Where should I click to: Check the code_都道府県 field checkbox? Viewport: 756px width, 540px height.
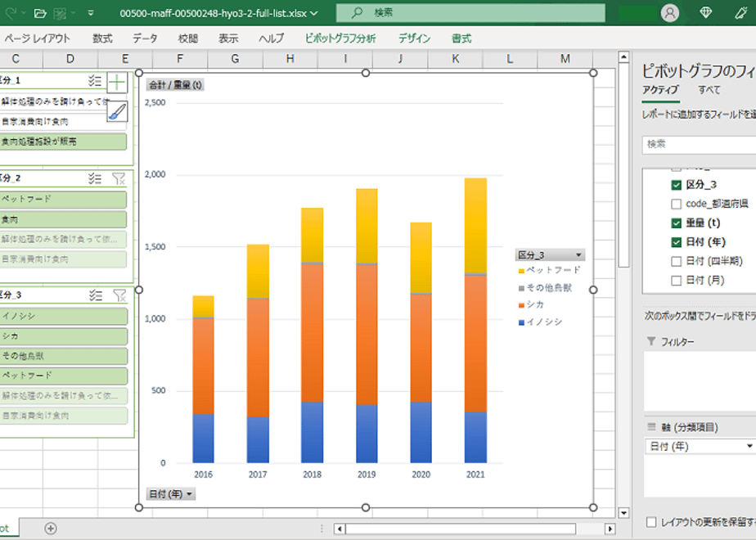[676, 204]
